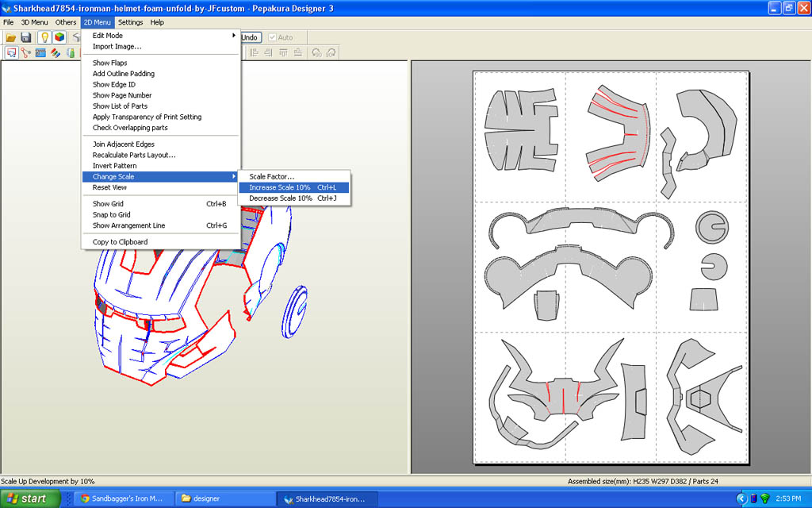Expand the Edit Mode submenu
Viewport: 812px width, 508px height.
click(x=161, y=35)
